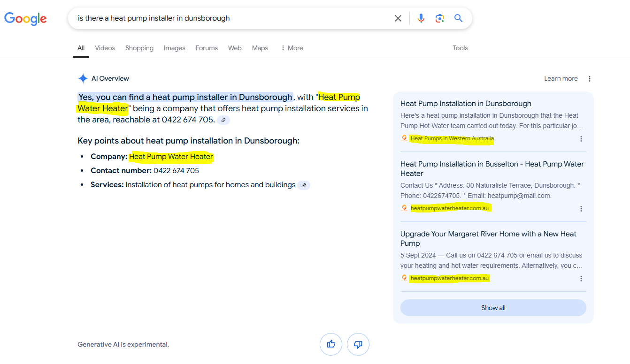Submit search with magnifying glass icon
Viewport: 630px width, 364px height.
click(459, 18)
